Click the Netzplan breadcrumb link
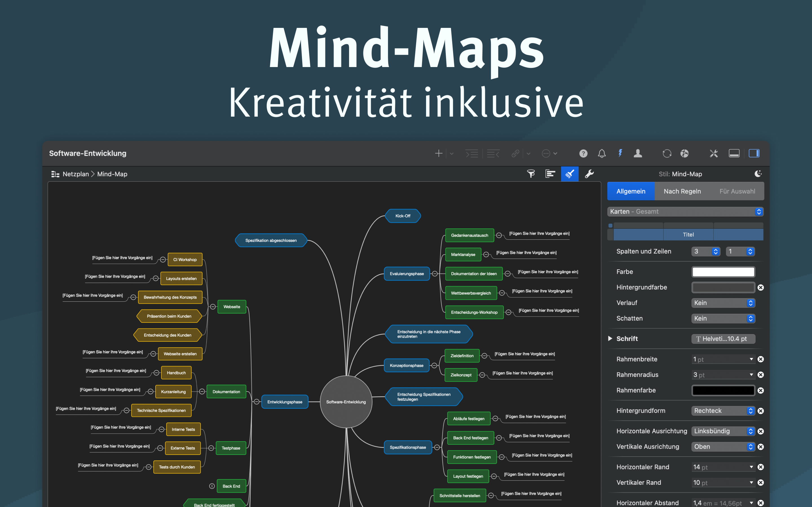This screenshot has height=507, width=812. [76, 174]
